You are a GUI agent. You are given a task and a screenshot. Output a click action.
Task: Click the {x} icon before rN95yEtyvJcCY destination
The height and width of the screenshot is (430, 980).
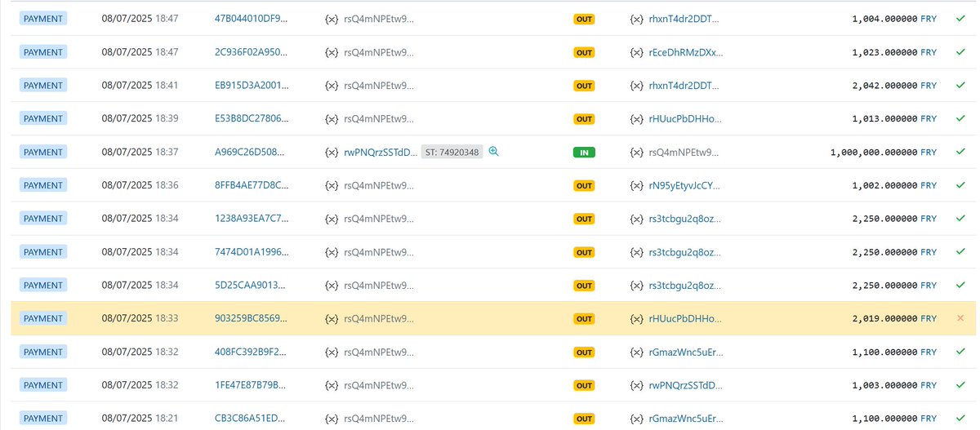637,185
